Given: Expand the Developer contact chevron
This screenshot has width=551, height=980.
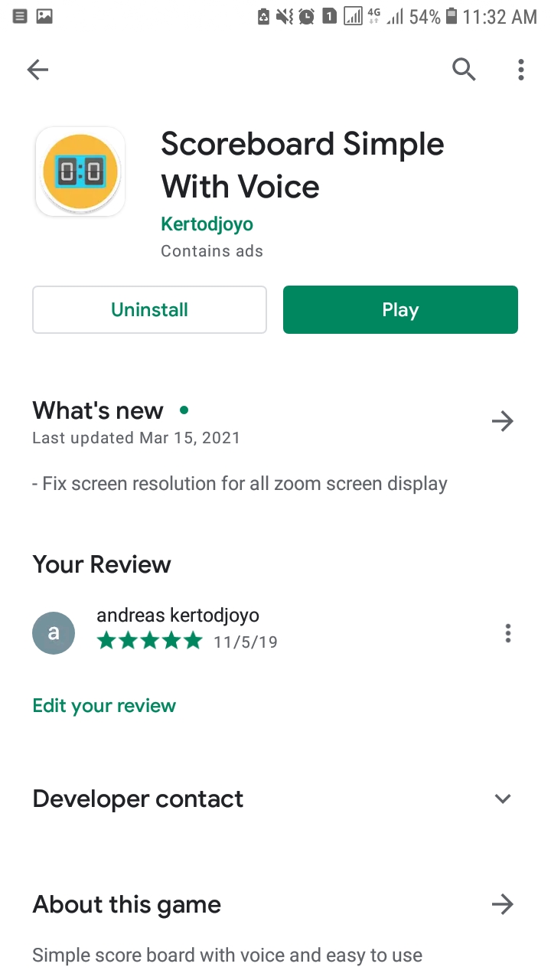Looking at the screenshot, I should tap(502, 799).
